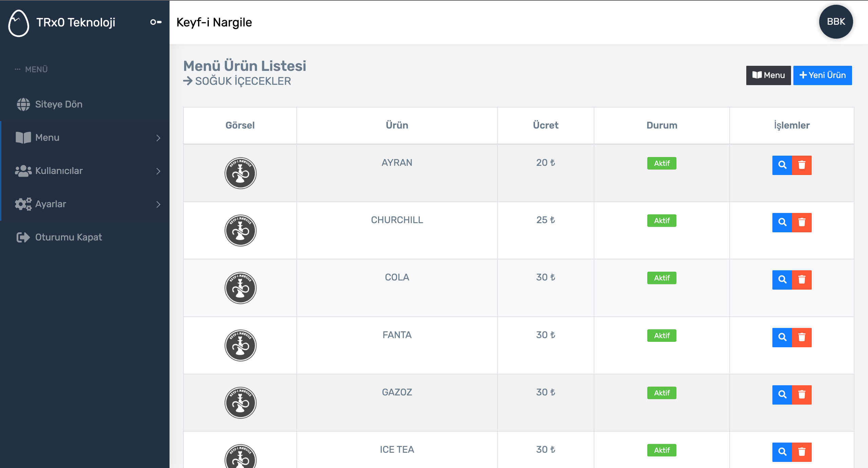The height and width of the screenshot is (468, 868).
Task: Delete CHURCHILL using the trash icon
Action: click(x=802, y=222)
